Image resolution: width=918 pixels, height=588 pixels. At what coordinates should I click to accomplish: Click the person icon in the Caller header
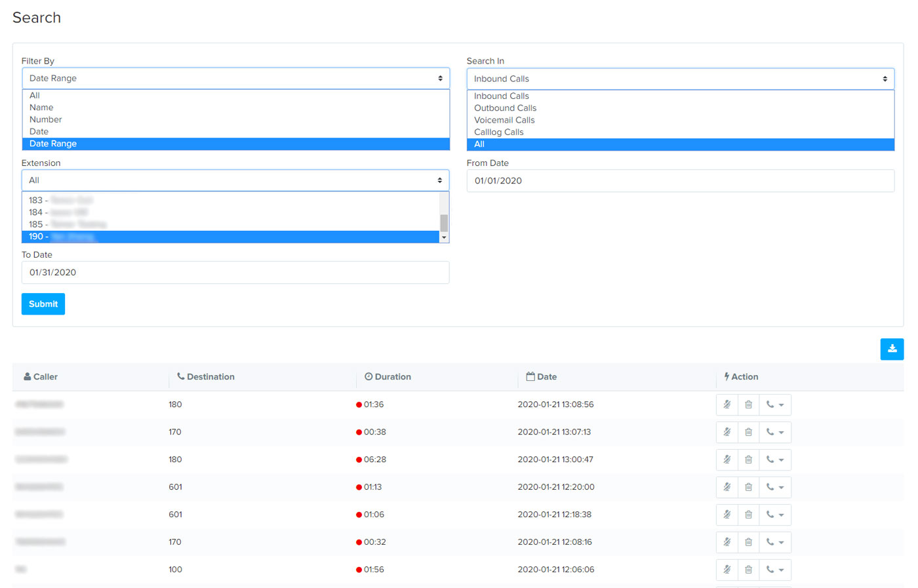[x=26, y=376]
